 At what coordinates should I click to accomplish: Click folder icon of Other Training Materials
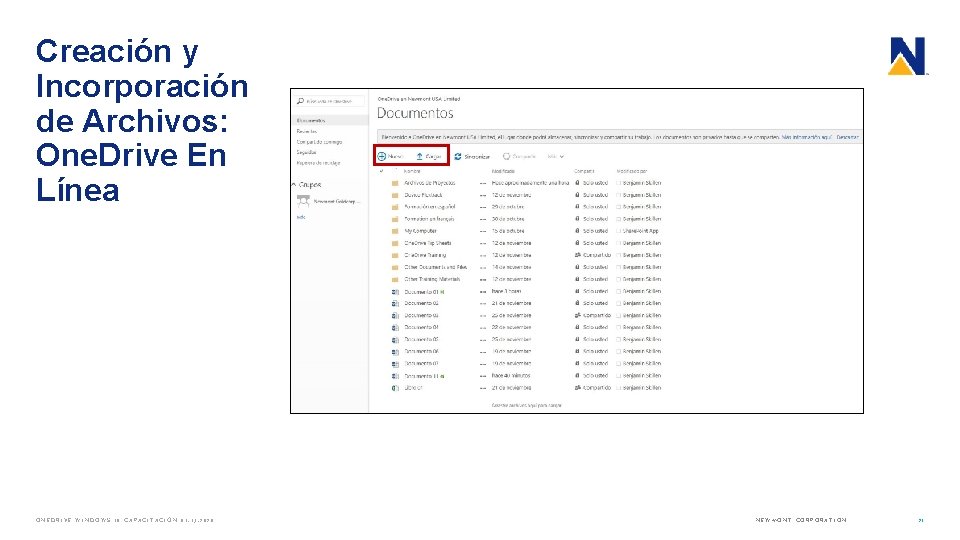396,279
